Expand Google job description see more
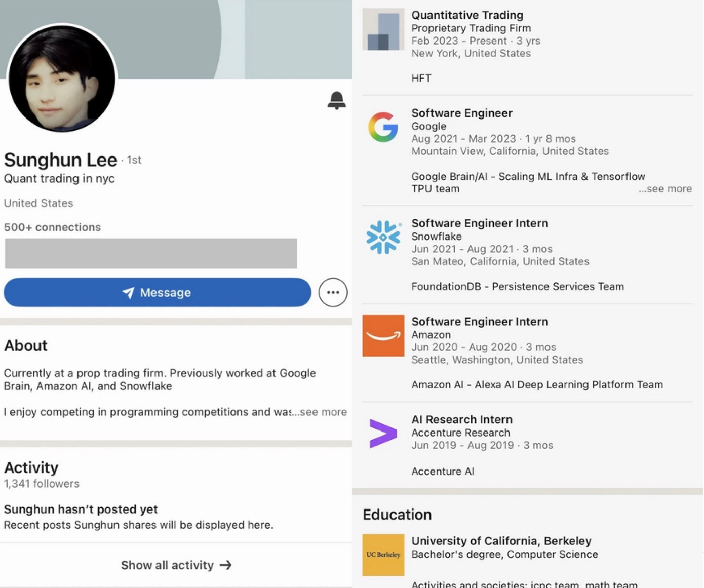The image size is (704, 588). (x=665, y=189)
